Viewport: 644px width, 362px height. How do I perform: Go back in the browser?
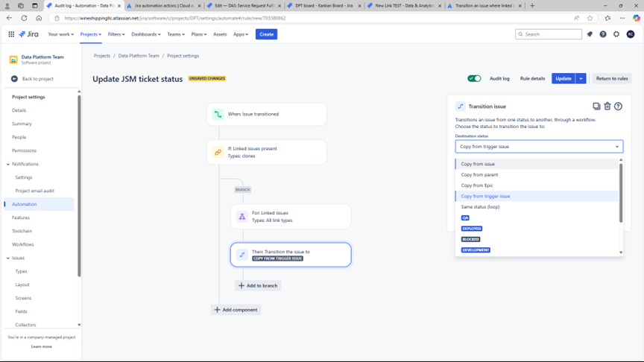pyautogui.click(x=10, y=18)
